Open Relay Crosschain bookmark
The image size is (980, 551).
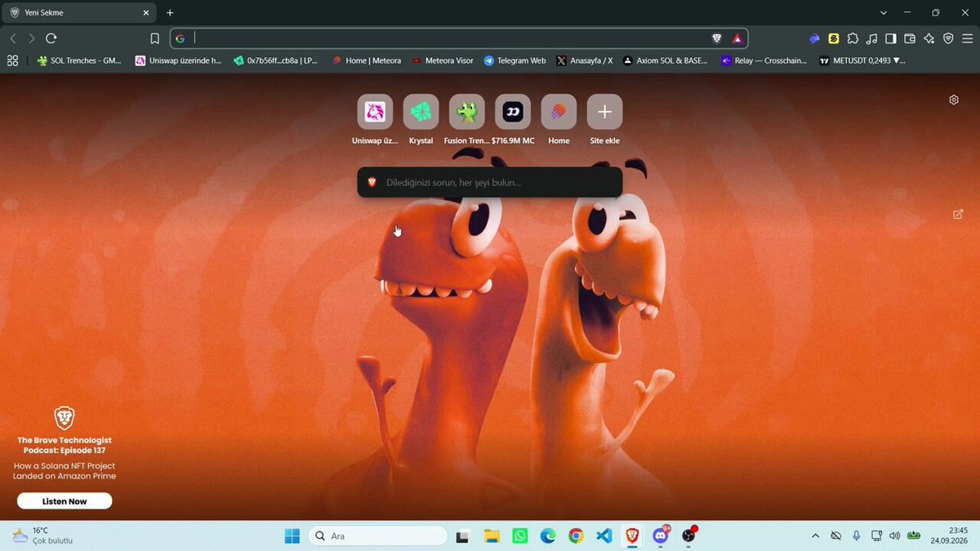764,60
